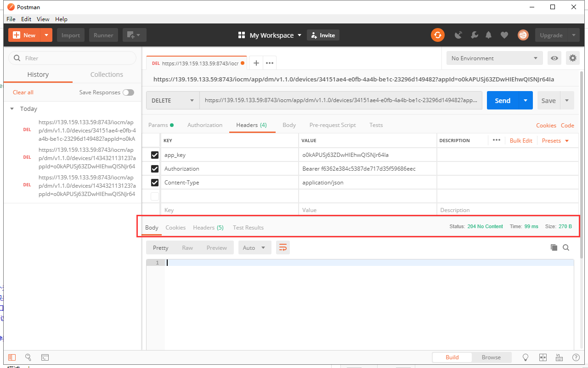Click the Send button

[503, 100]
